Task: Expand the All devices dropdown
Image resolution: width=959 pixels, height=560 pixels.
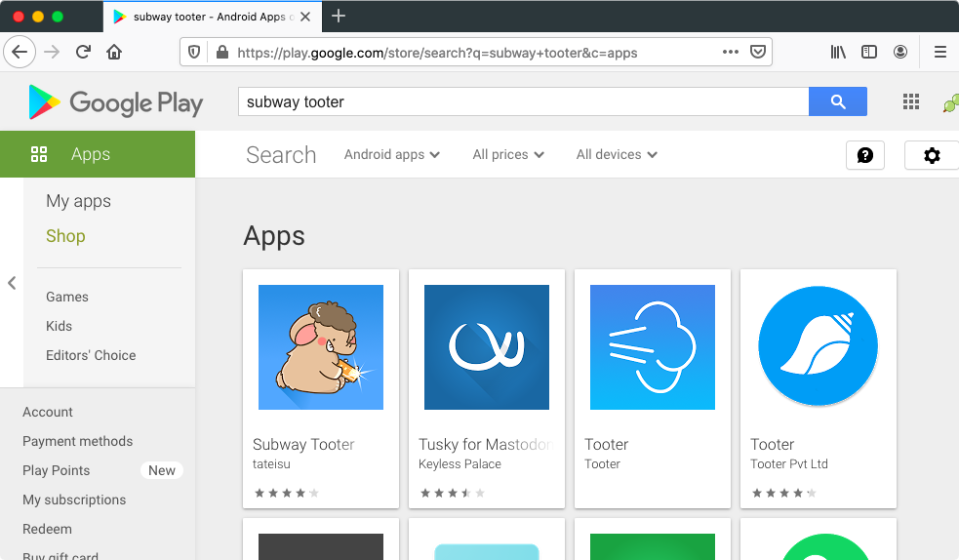Action: [x=617, y=155]
